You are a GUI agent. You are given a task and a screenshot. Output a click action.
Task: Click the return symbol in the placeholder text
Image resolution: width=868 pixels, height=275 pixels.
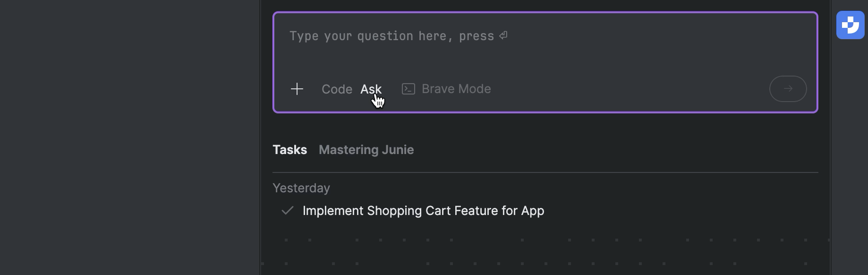click(502, 35)
